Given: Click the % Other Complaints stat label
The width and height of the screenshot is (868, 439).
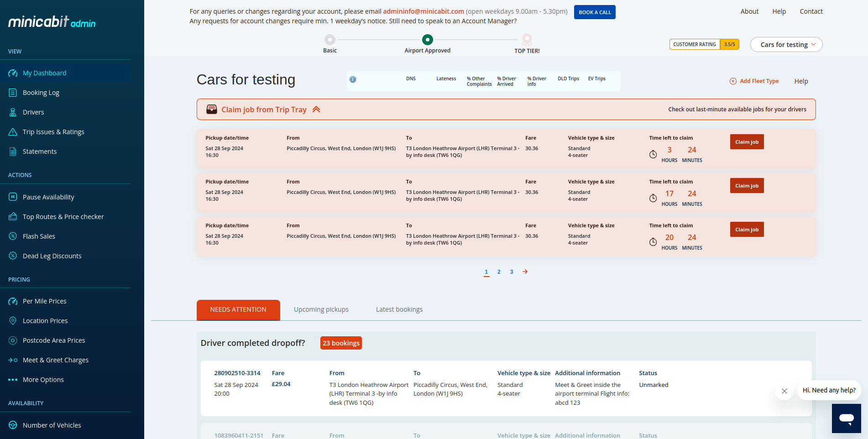Looking at the screenshot, I should 479,82.
